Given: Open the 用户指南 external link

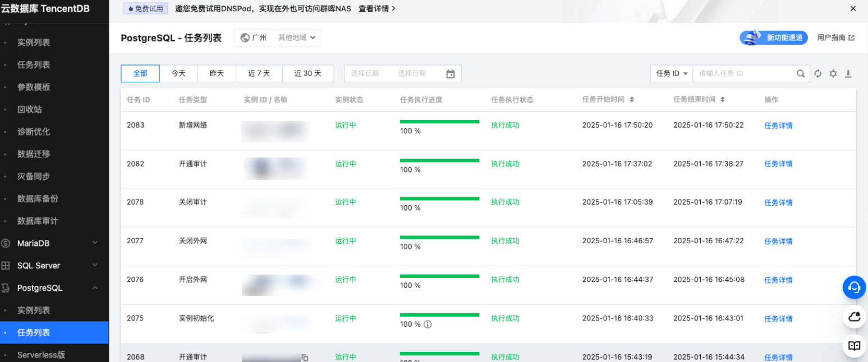Looking at the screenshot, I should [x=835, y=38].
